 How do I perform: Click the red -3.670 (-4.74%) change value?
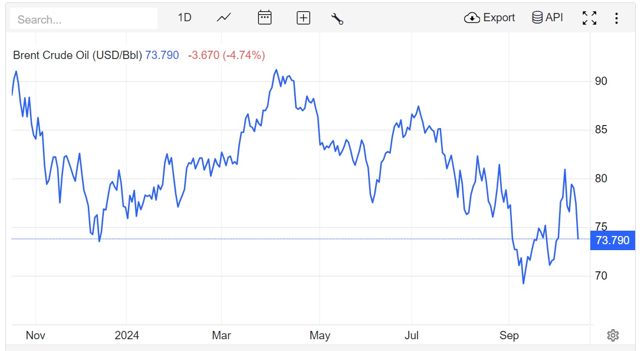pos(226,55)
